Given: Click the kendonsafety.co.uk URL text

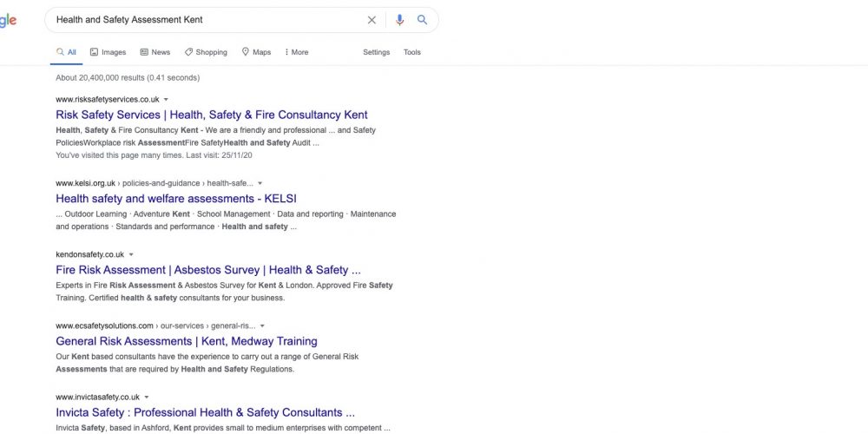Looking at the screenshot, I should (90, 254).
